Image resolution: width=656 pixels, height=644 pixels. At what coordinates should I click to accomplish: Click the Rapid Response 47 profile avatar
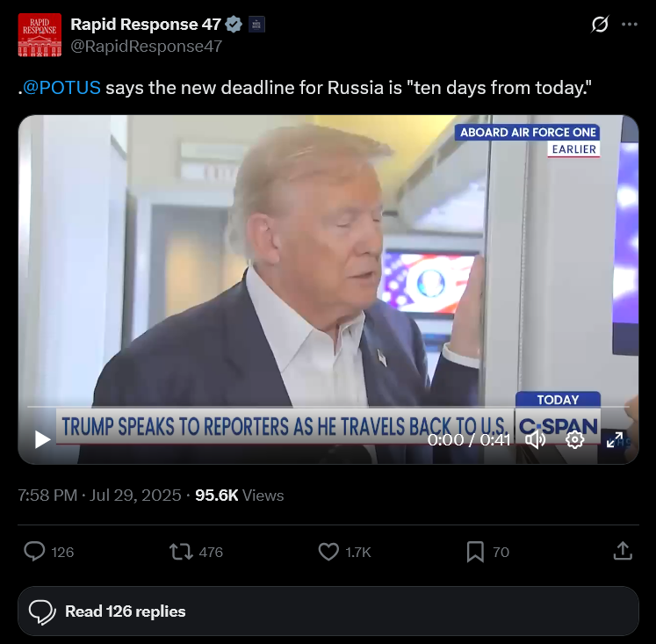pyautogui.click(x=40, y=35)
